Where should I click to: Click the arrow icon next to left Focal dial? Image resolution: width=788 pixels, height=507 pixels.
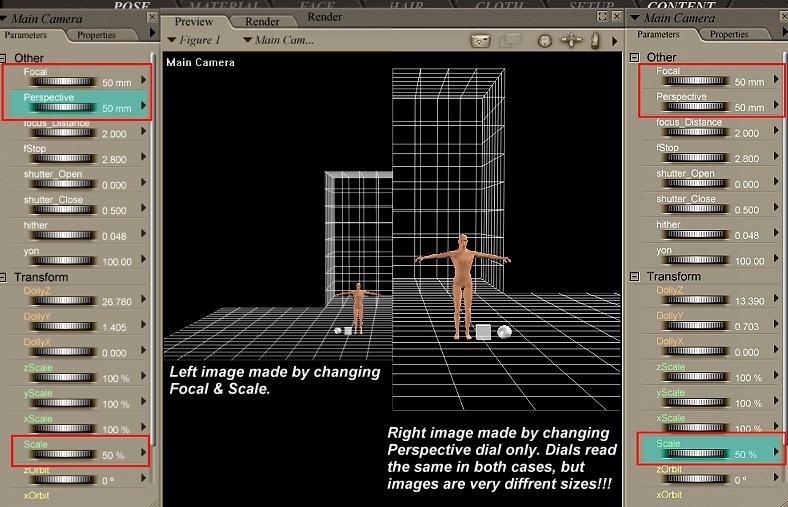(143, 80)
